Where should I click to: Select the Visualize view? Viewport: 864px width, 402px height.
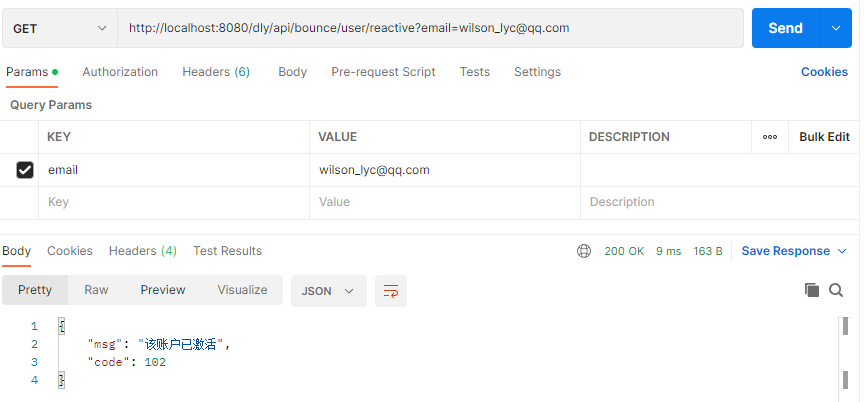pos(242,290)
